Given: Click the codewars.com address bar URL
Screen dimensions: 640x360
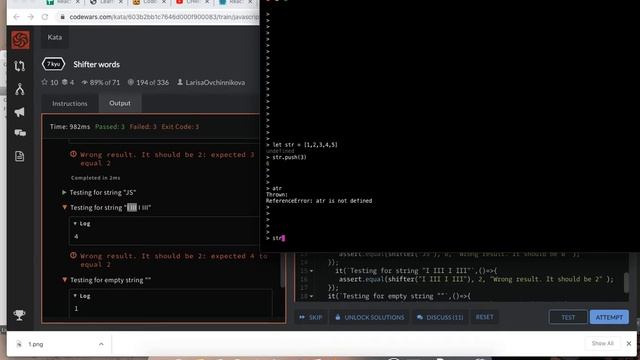Looking at the screenshot, I should click(x=163, y=17).
